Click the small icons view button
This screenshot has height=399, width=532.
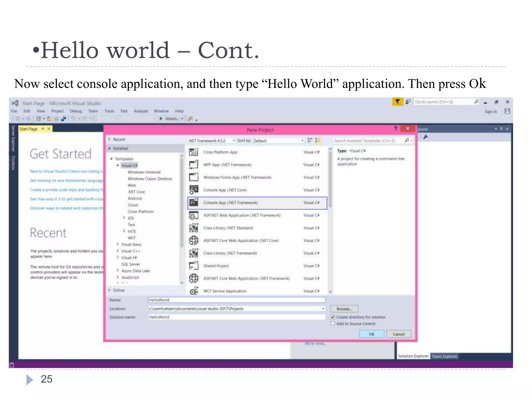click(x=310, y=140)
